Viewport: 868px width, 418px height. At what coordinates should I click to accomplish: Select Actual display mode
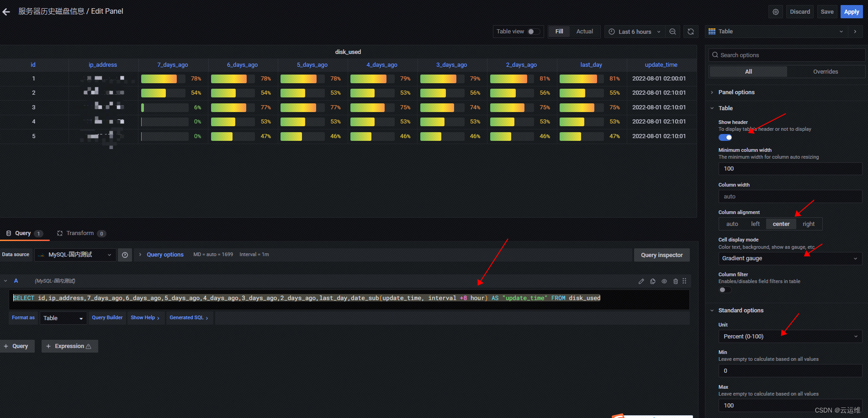pos(585,32)
